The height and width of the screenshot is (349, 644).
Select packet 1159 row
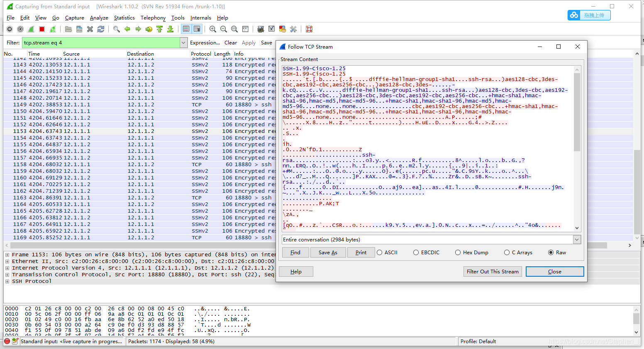(139, 171)
